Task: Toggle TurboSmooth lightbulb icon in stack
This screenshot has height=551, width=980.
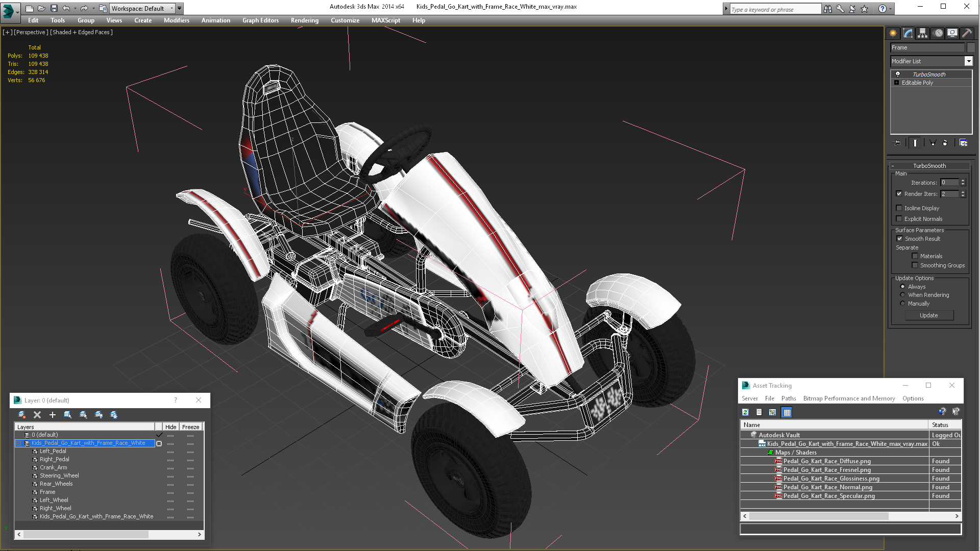Action: (898, 74)
